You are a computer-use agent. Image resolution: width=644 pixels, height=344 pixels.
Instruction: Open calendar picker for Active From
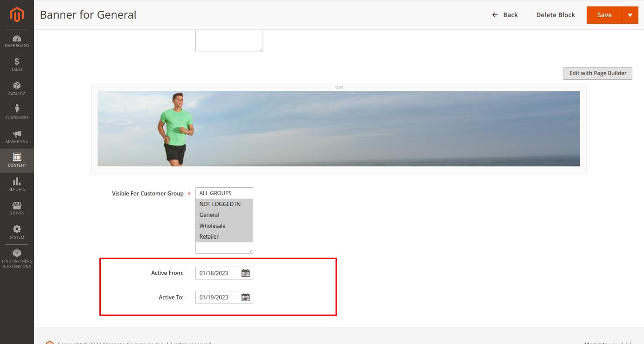(245, 273)
